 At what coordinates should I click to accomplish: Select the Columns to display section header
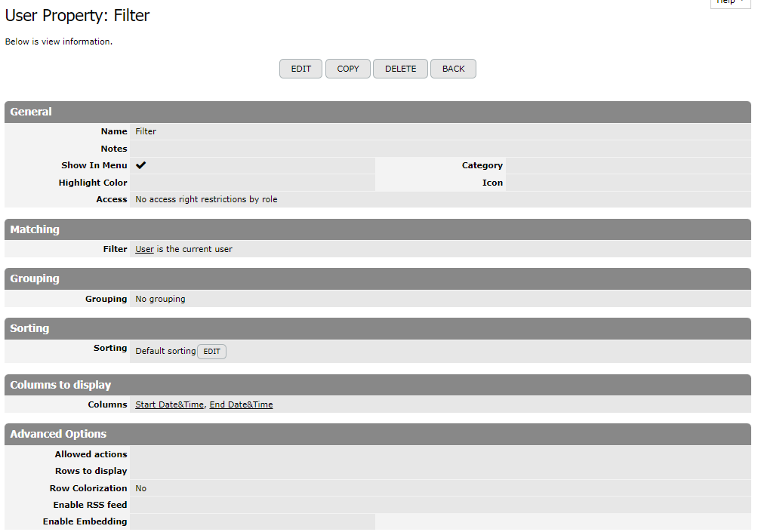point(60,385)
